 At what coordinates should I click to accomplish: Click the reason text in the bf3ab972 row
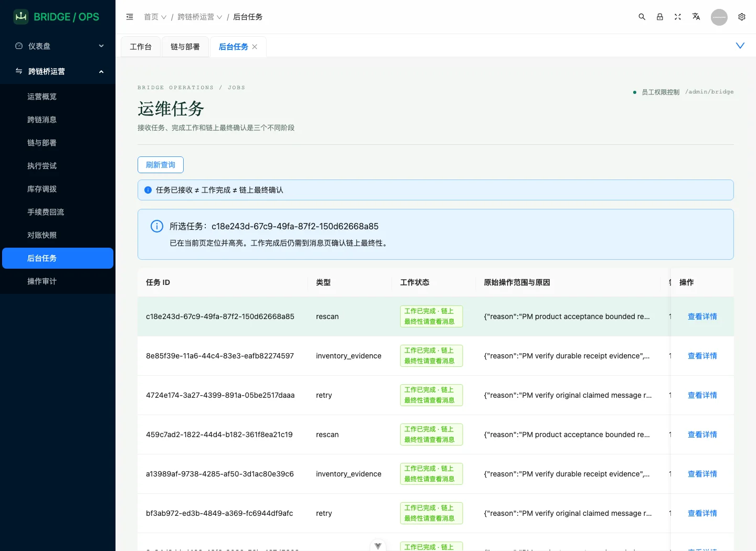568,513
